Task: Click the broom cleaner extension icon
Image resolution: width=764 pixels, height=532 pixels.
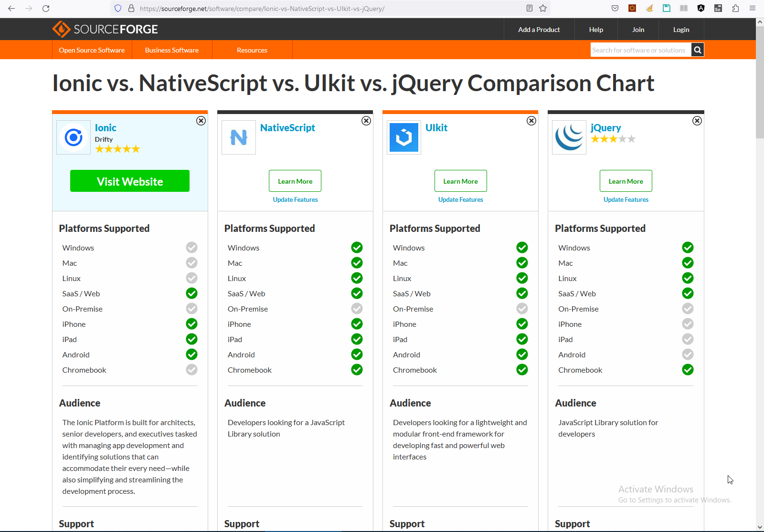Action: coord(649,8)
